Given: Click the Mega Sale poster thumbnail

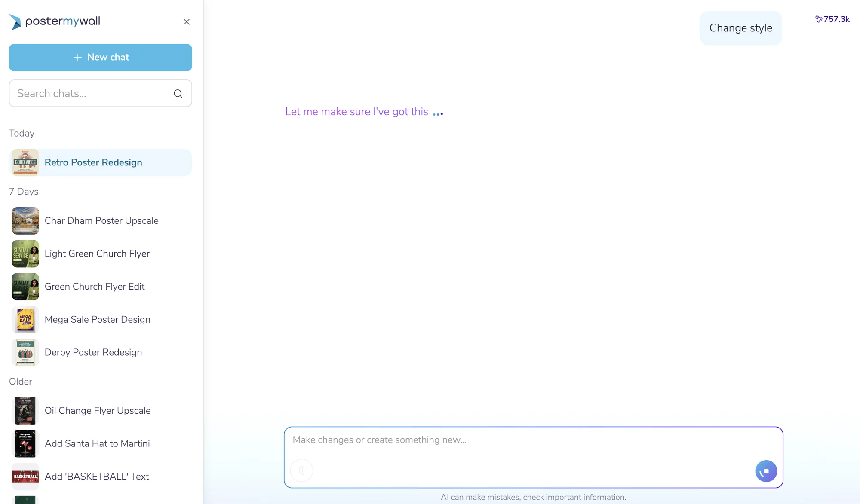Looking at the screenshot, I should pos(25,320).
